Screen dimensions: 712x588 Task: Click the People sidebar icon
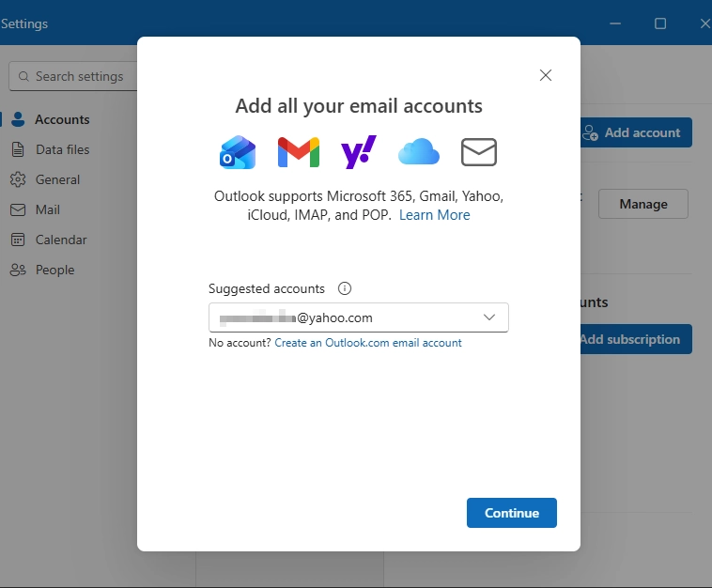18,270
